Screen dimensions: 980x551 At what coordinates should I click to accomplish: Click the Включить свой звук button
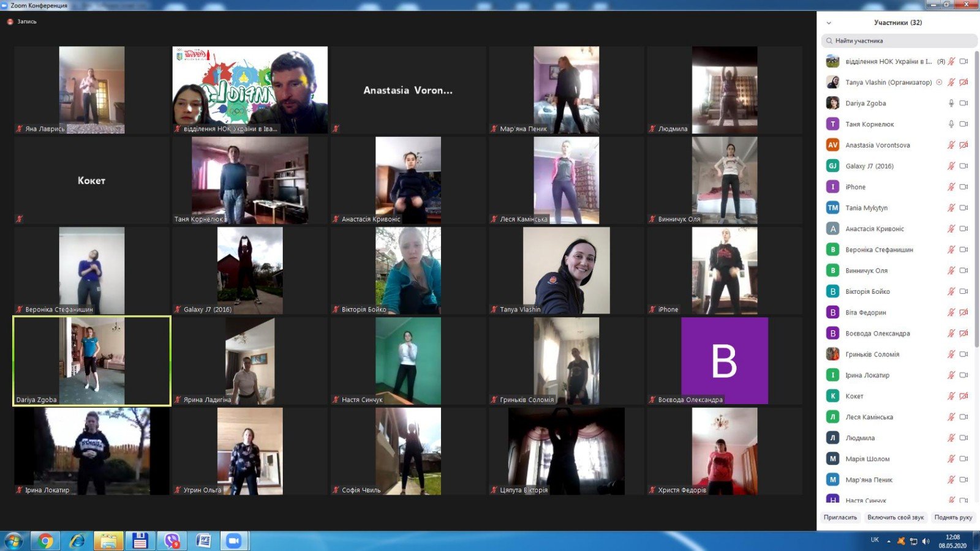point(895,517)
